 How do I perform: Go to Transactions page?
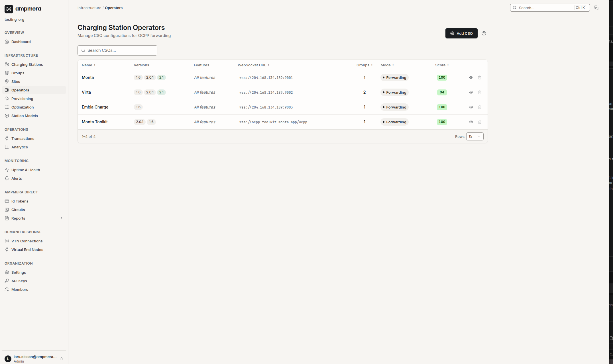point(34,138)
